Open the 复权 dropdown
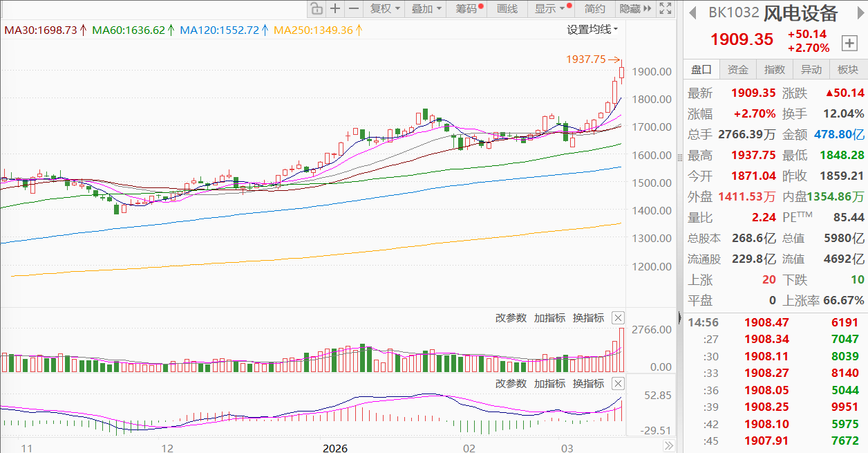 pos(384,9)
